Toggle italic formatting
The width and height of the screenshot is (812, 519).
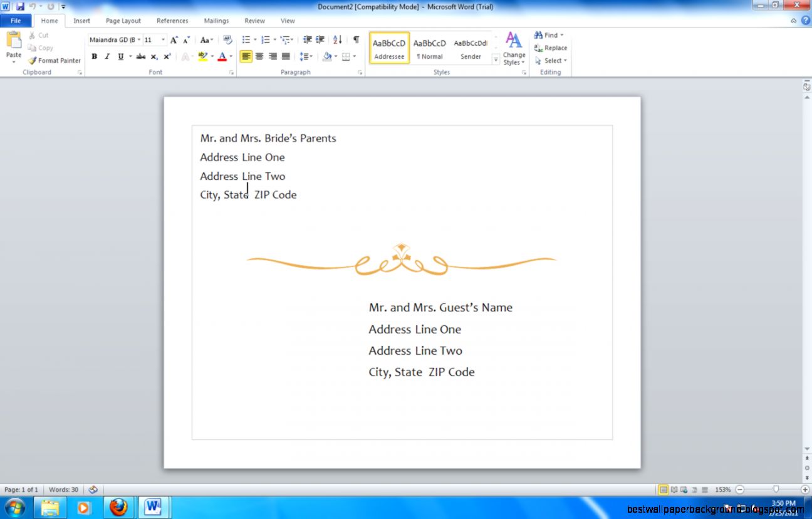click(107, 56)
